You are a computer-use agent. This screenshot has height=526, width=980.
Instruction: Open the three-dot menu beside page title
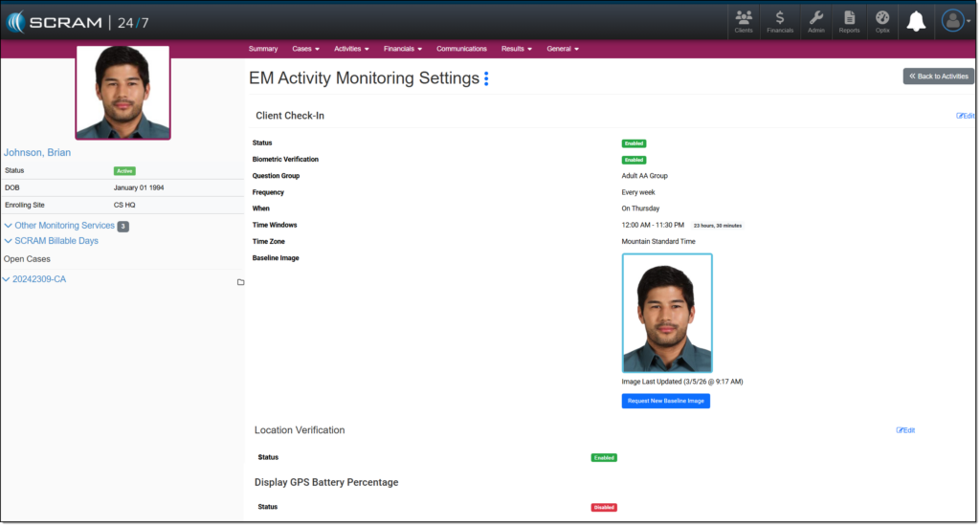(x=486, y=78)
